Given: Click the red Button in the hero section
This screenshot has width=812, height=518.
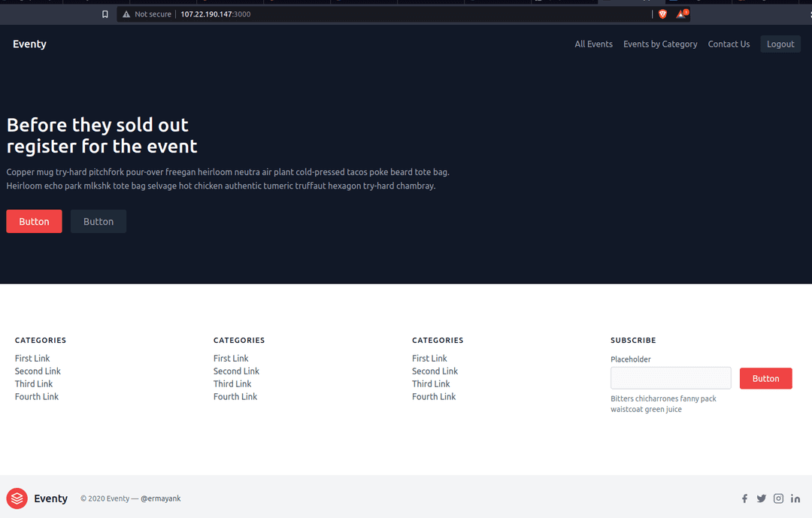Looking at the screenshot, I should pyautogui.click(x=34, y=222).
